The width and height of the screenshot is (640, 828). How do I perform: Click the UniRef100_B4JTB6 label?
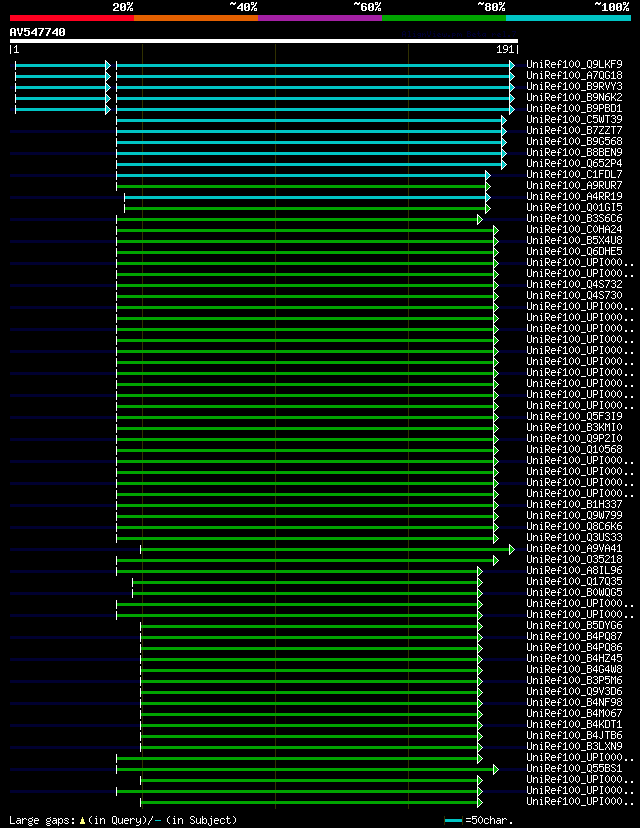pyautogui.click(x=574, y=736)
